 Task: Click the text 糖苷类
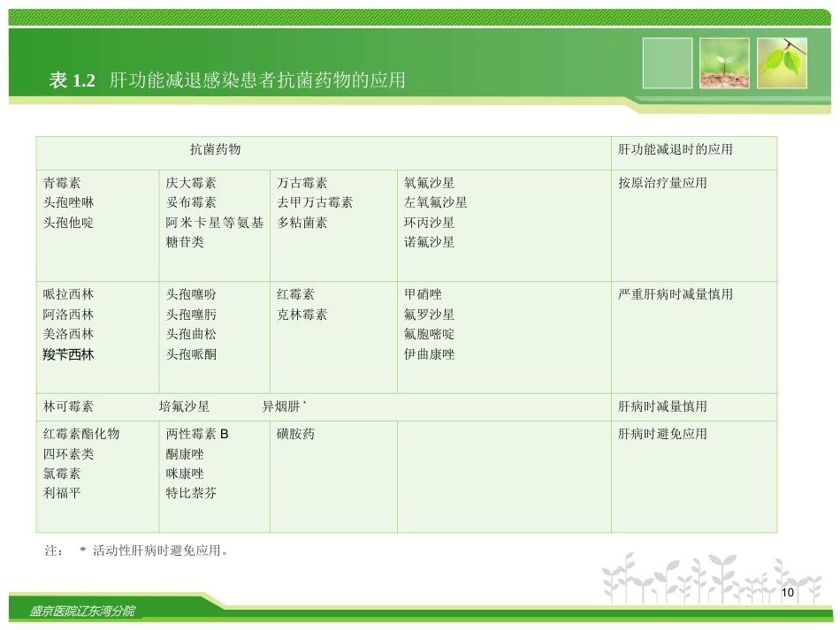185,242
